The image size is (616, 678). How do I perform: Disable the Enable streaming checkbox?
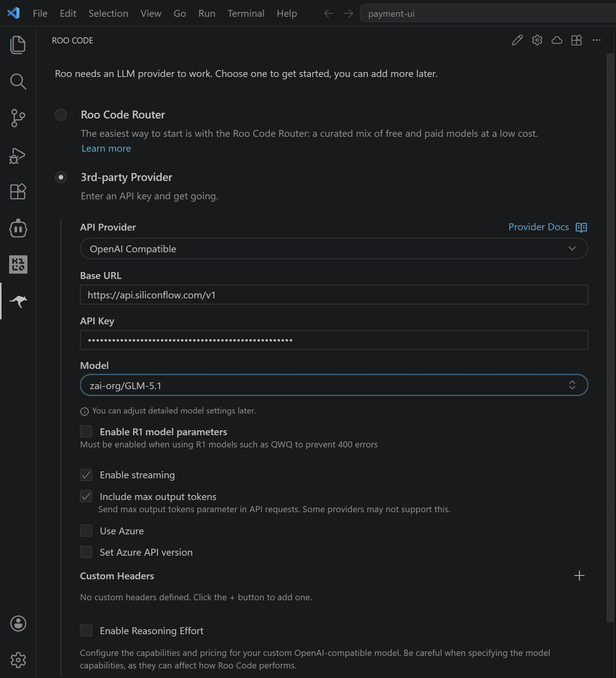click(86, 474)
